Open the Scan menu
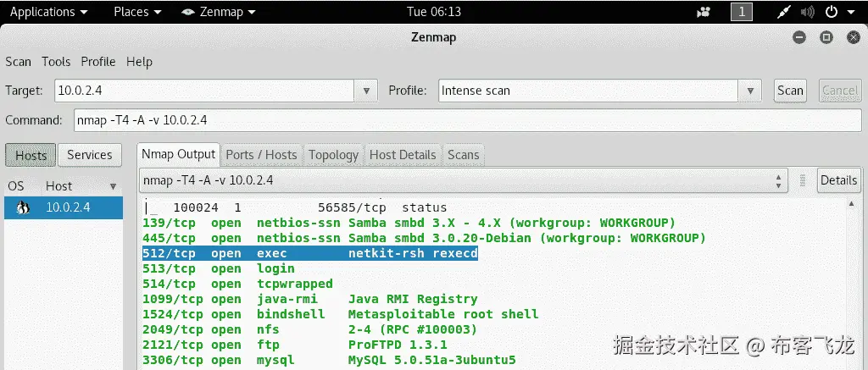This screenshot has height=370, width=868. 19,62
